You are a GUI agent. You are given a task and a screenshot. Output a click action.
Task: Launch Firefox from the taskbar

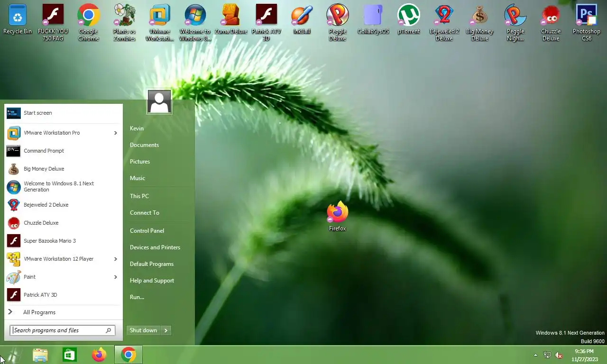(x=99, y=355)
